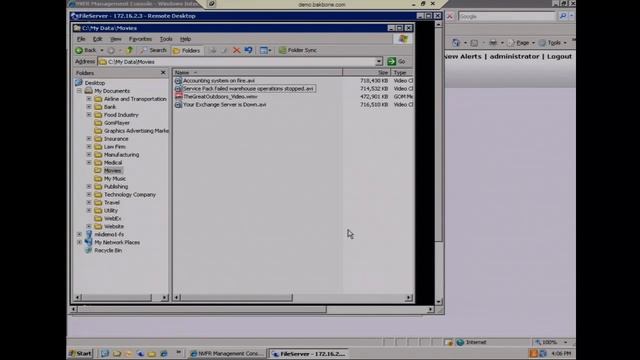The width and height of the screenshot is (640, 360).
Task: Open the Help menu
Action: pos(185,39)
